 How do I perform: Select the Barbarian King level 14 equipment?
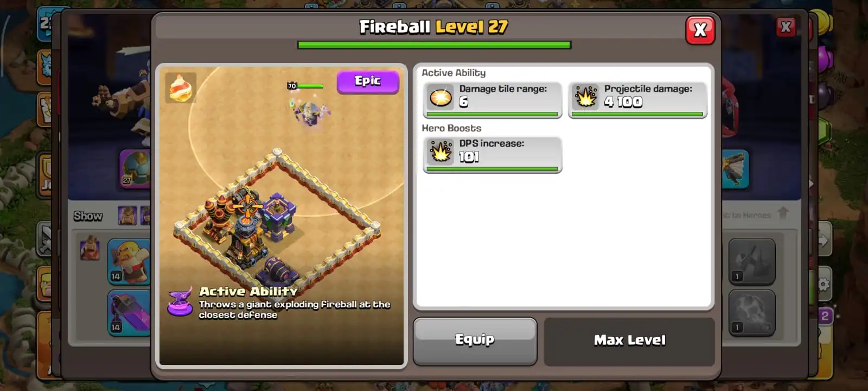pos(129,262)
